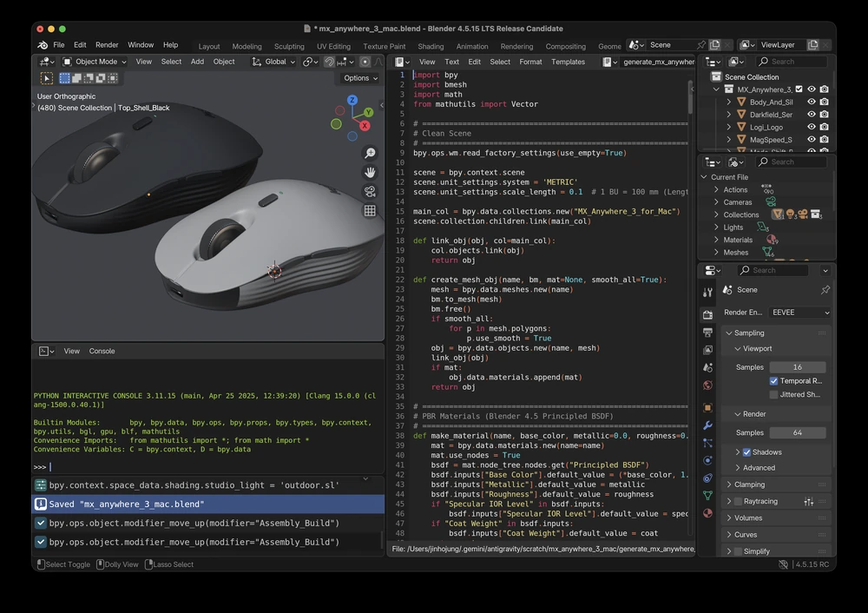This screenshot has width=868, height=613.
Task: Open the Object properties orange square tab
Action: pyautogui.click(x=707, y=407)
